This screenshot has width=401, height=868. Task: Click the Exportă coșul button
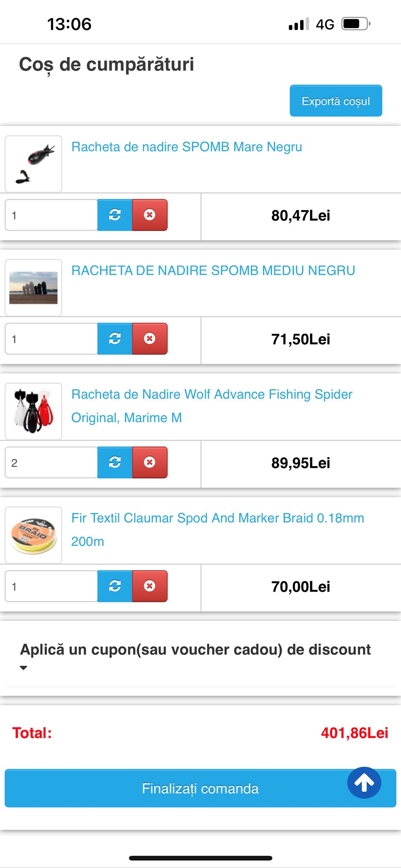click(x=336, y=101)
